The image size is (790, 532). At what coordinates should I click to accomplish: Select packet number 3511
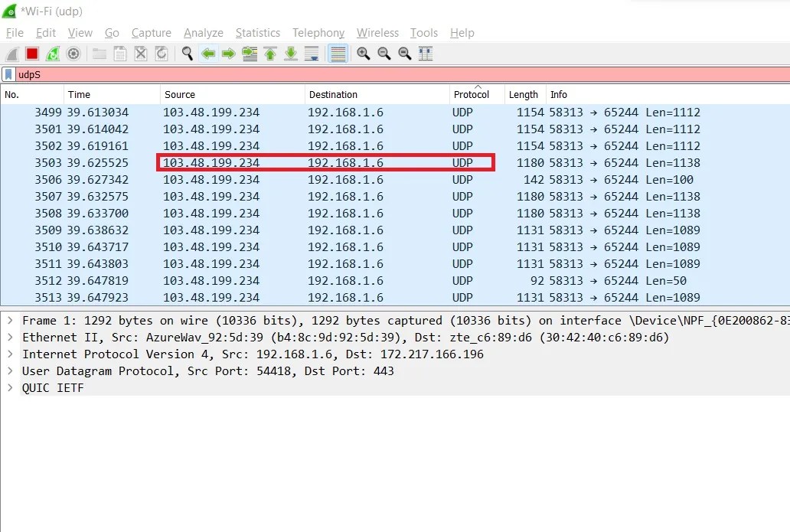(x=395, y=264)
